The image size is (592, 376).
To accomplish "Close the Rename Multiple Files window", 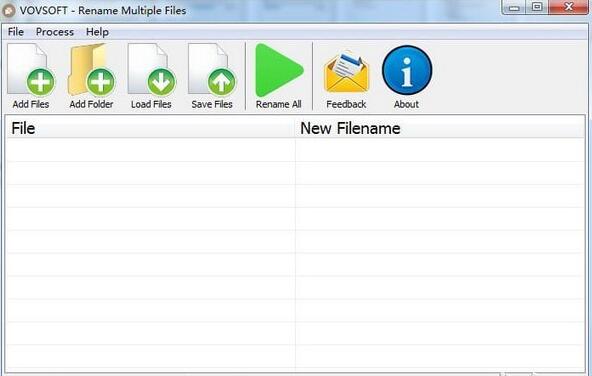I will click(x=569, y=7).
